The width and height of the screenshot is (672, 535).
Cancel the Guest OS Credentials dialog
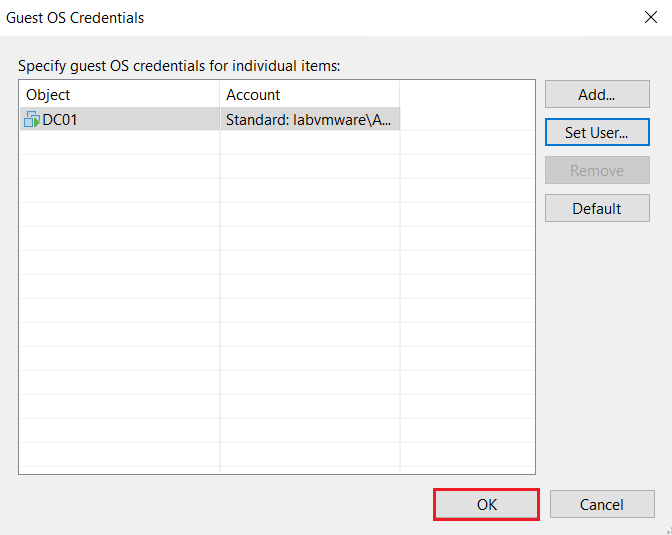[602, 505]
